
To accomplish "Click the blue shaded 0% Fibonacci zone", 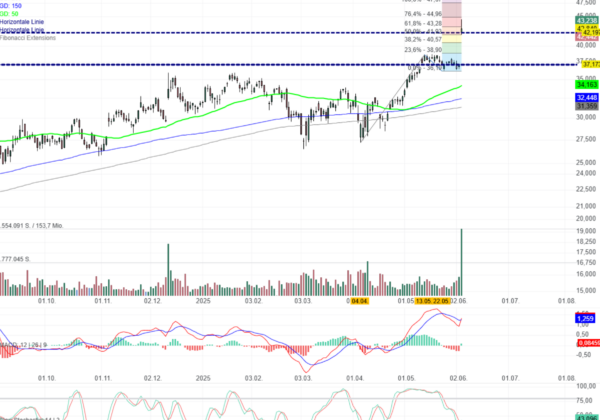I will (x=452, y=62).
